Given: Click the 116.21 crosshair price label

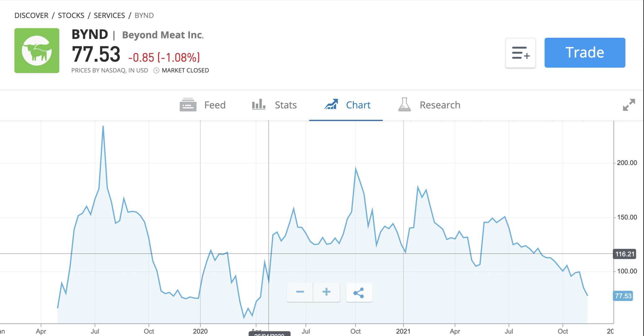Looking at the screenshot, I should (625, 254).
